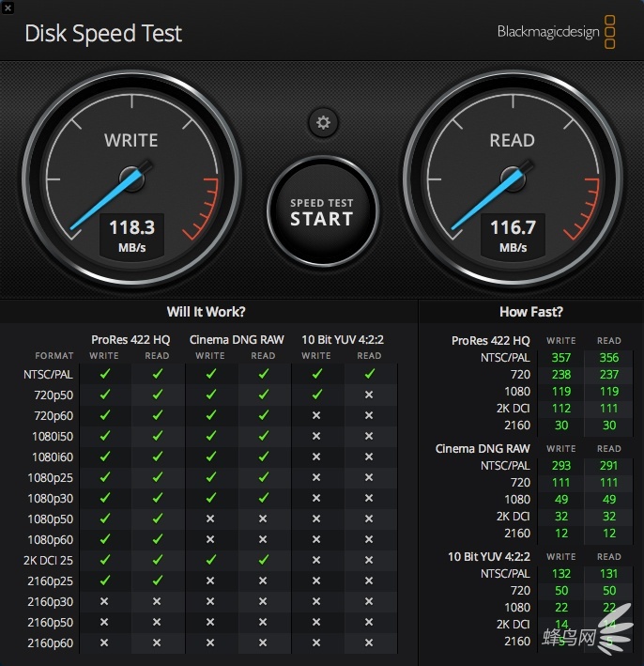This screenshot has width=644, height=666.
Task: Click 10 Bit YUV write cross for 1080p25
Action: (316, 477)
